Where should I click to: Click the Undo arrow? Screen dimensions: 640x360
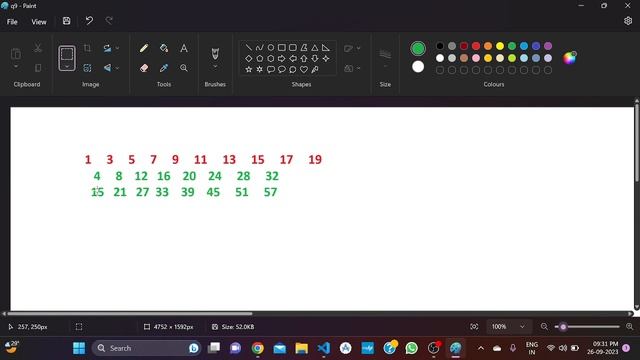[x=89, y=21]
